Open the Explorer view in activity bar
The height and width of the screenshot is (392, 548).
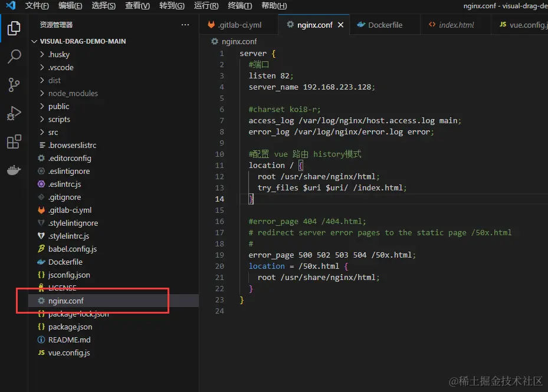(x=14, y=28)
